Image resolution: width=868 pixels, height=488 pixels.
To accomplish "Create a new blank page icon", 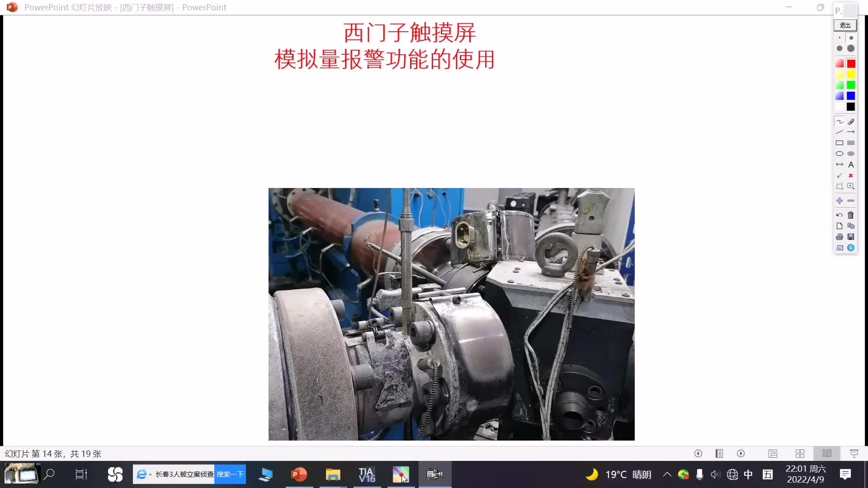I will 840,226.
